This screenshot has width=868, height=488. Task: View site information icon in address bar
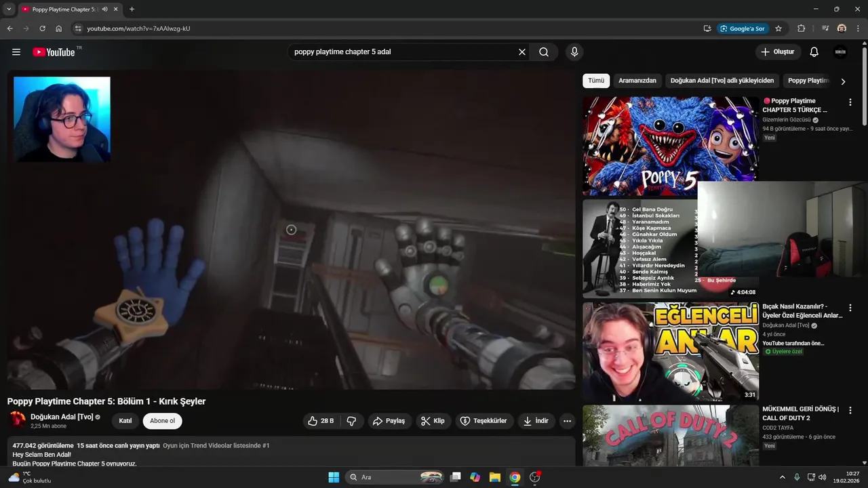pyautogui.click(x=78, y=28)
